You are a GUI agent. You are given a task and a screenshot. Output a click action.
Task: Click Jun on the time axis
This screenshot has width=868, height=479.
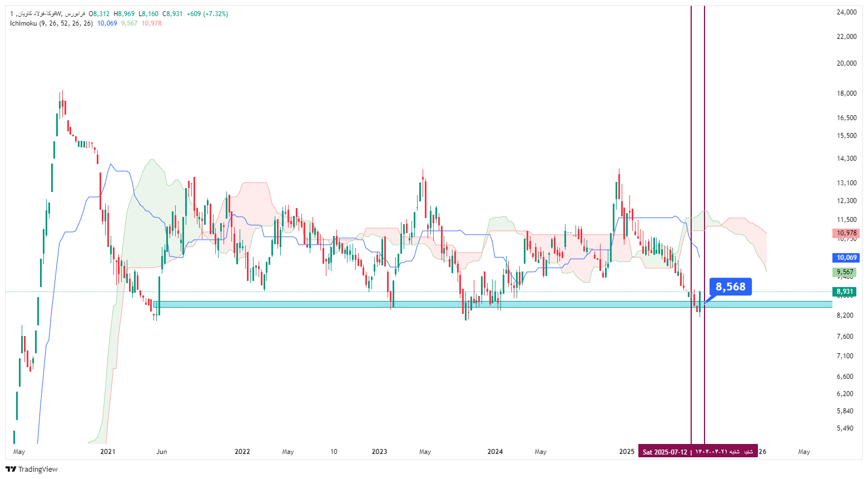pos(161,452)
